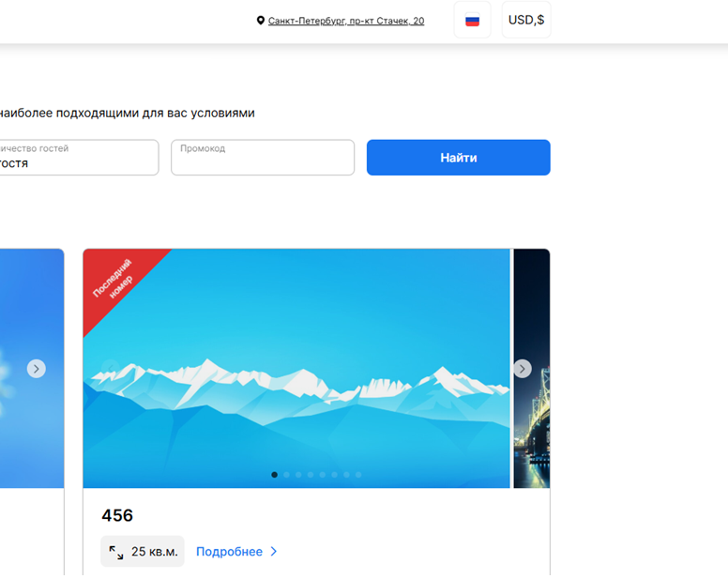Image resolution: width=728 pixels, height=579 pixels.
Task: Open the USD,$ currency dropdown
Action: pyautogui.click(x=526, y=20)
